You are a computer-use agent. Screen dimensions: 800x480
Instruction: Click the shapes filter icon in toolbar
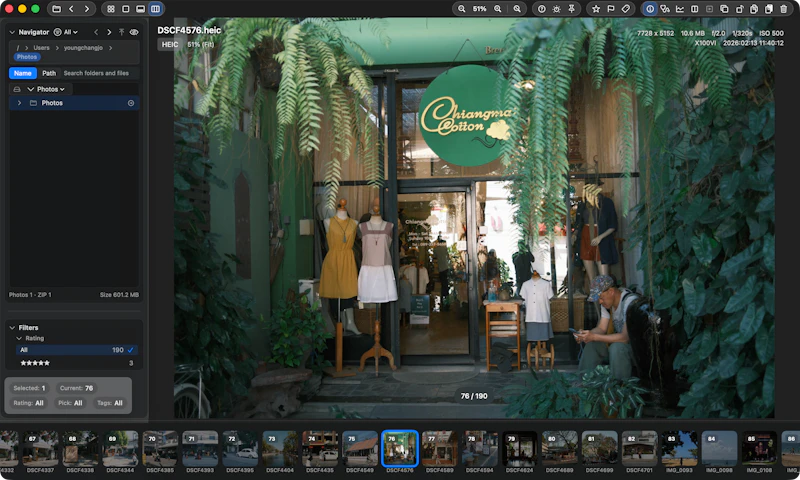click(x=665, y=9)
